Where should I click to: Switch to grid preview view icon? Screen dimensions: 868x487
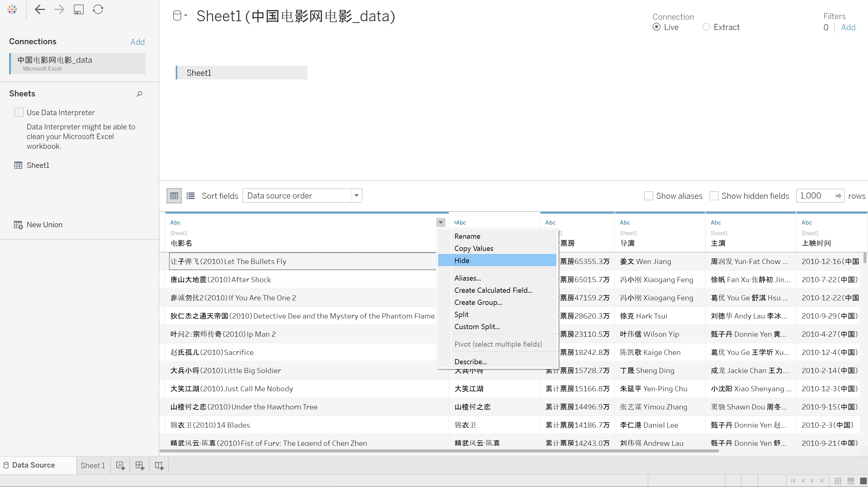[174, 196]
